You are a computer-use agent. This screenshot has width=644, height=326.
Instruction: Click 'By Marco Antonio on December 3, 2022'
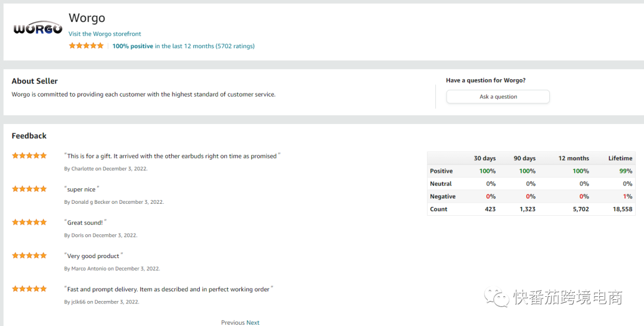112,269
